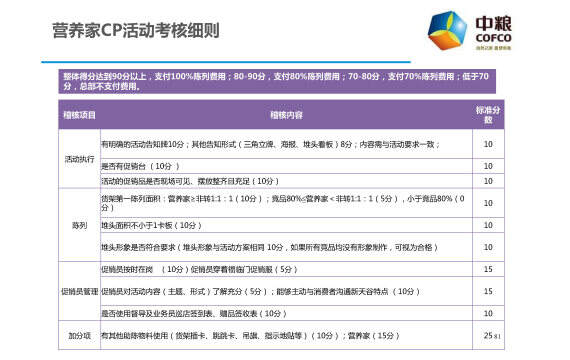Select the 加分项 category cell
Viewport: 570px width, 360px height.
[x=79, y=335]
